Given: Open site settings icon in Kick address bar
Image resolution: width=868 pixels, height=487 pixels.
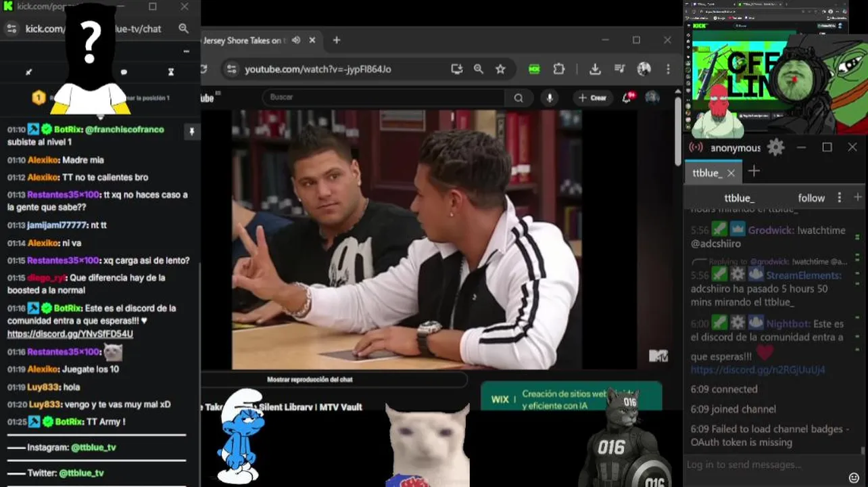Looking at the screenshot, I should [x=11, y=28].
